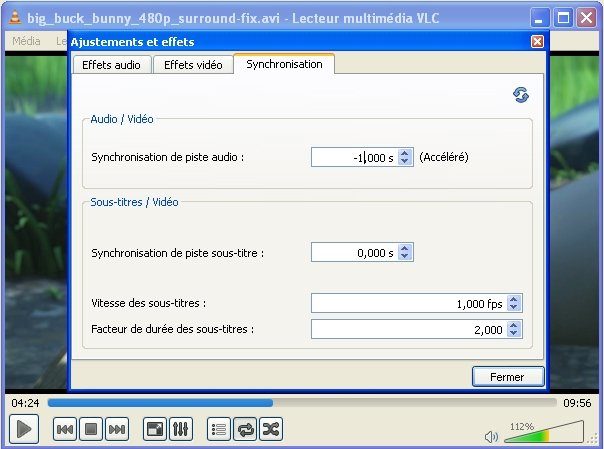Click elapsed time 04:24 label
The height and width of the screenshot is (449, 604).
(25, 403)
